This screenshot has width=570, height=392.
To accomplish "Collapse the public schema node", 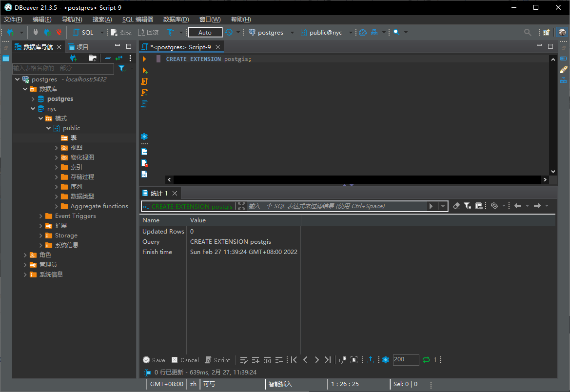I will (48, 128).
